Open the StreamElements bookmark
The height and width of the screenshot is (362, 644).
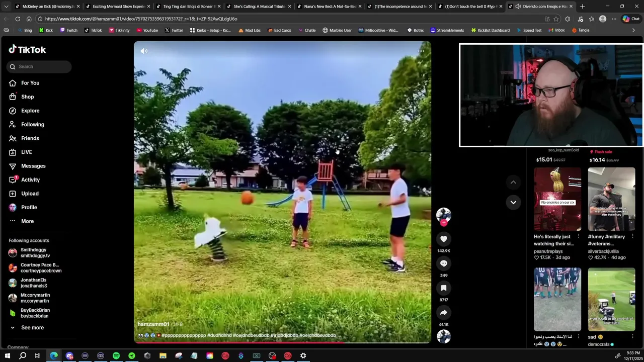click(x=447, y=30)
